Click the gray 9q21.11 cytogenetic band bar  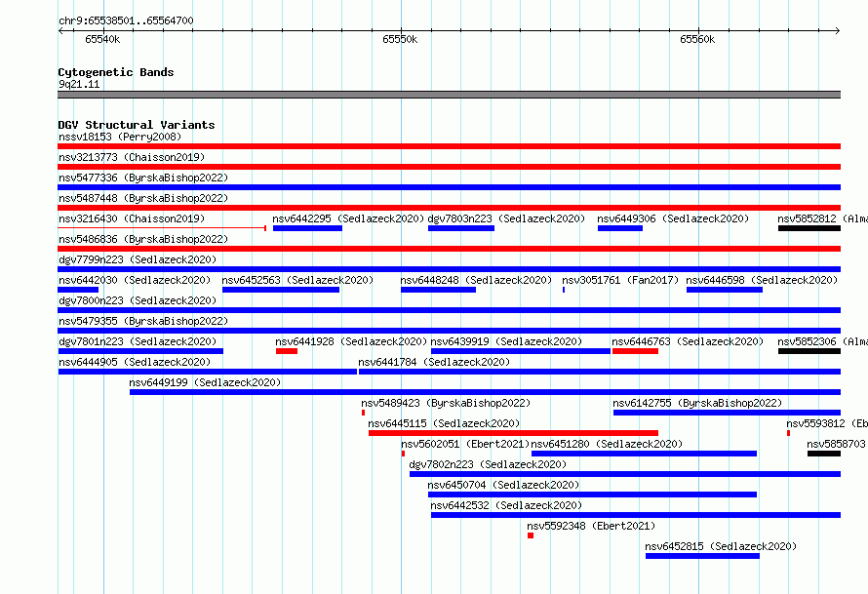click(x=449, y=95)
